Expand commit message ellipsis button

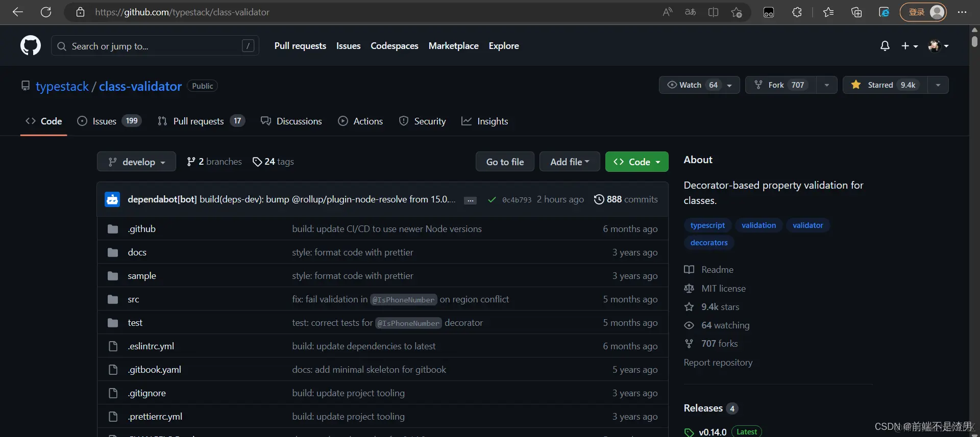click(x=471, y=200)
